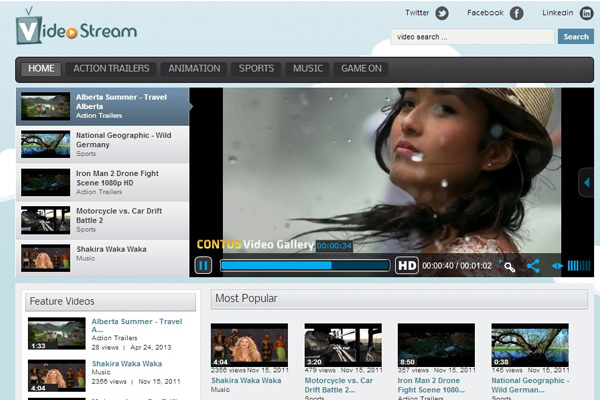
Task: Toggle fullscreen arrows icon in player
Action: click(x=557, y=266)
